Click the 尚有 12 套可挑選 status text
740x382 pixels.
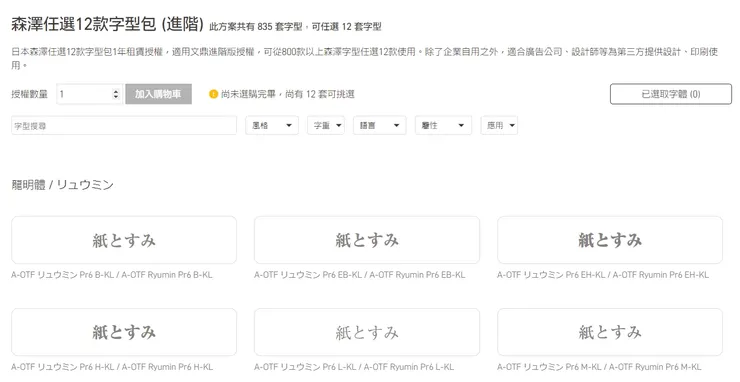[x=320, y=94]
